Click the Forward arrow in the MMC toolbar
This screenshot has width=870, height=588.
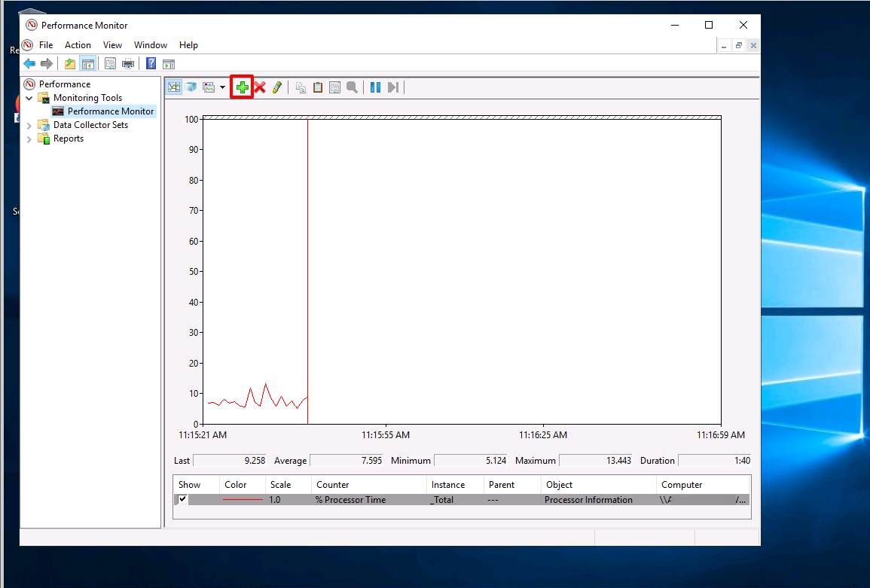click(47, 64)
